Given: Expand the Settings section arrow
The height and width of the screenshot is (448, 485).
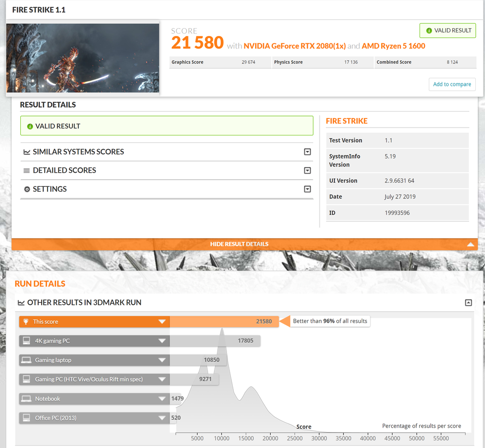Looking at the screenshot, I should click(x=307, y=189).
